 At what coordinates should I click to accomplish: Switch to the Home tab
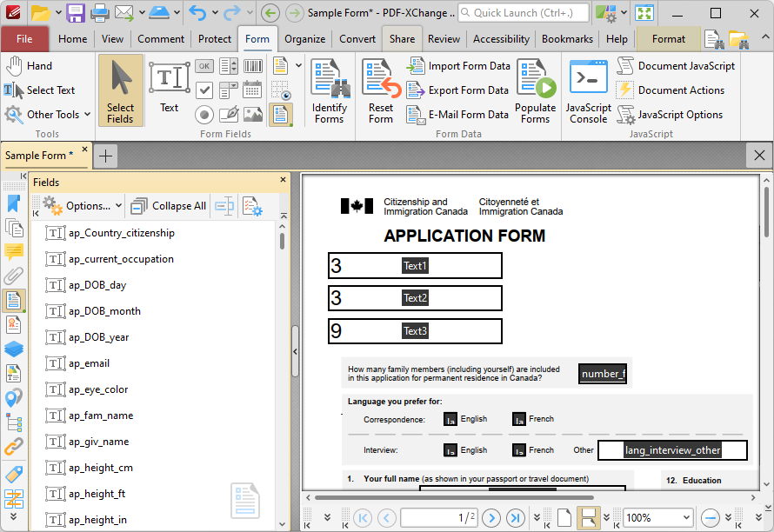tap(72, 39)
